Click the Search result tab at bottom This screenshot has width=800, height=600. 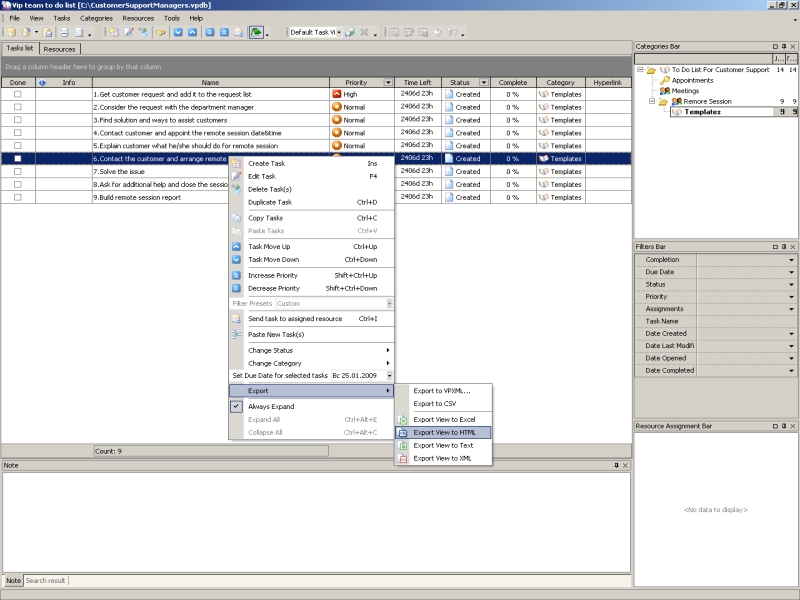click(45, 580)
